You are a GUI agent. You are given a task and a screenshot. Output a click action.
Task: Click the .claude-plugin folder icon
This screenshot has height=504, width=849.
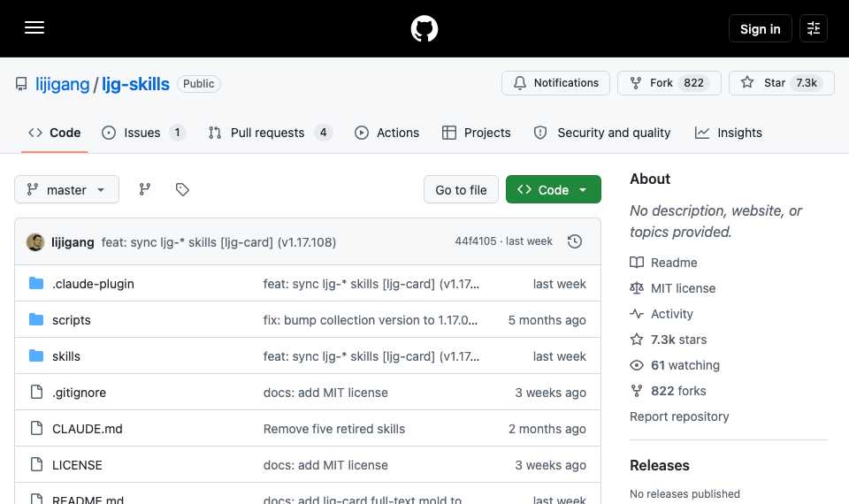(36, 283)
